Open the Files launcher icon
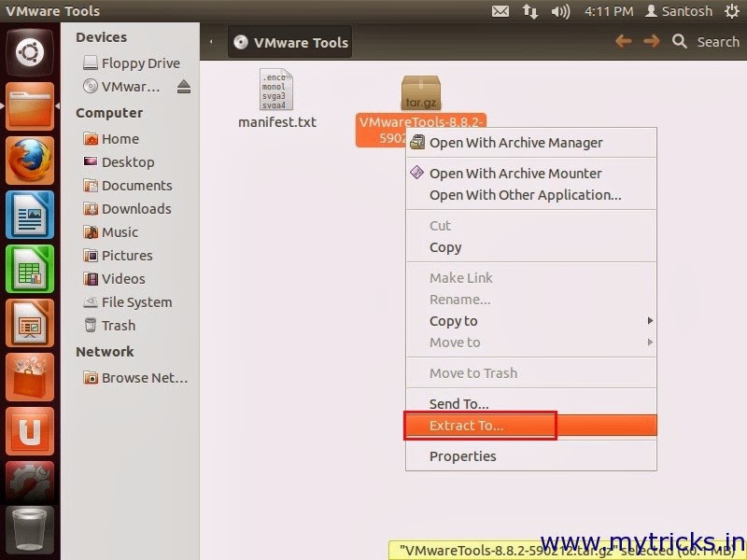 (x=30, y=106)
